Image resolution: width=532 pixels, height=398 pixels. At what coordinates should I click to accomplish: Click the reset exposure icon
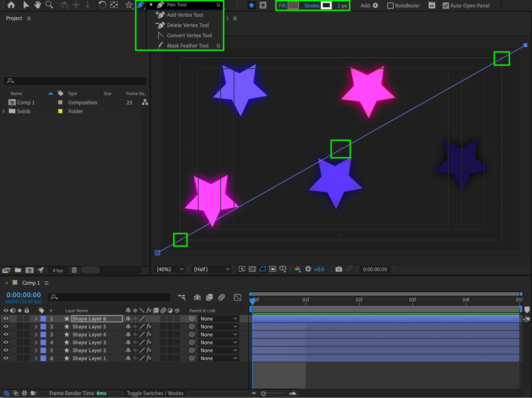(308, 269)
